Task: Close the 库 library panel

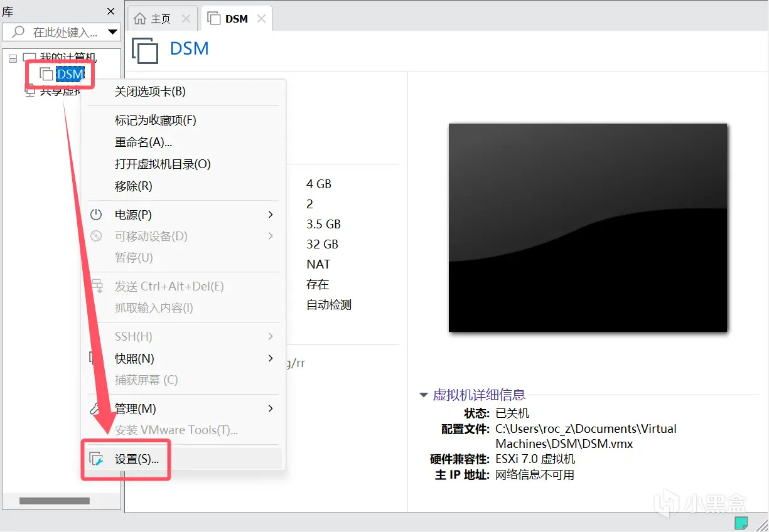Action: coord(111,11)
